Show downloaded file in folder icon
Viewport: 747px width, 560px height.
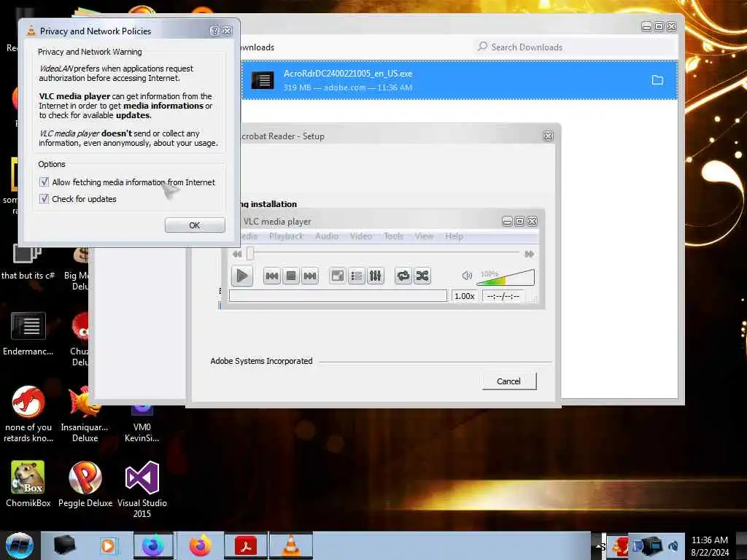point(657,80)
